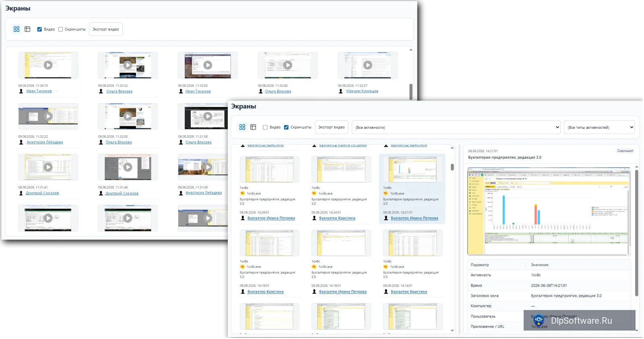Open Дмитрий Соколов link under the 11:31:40 video
The image size is (644, 339).
(122, 193)
